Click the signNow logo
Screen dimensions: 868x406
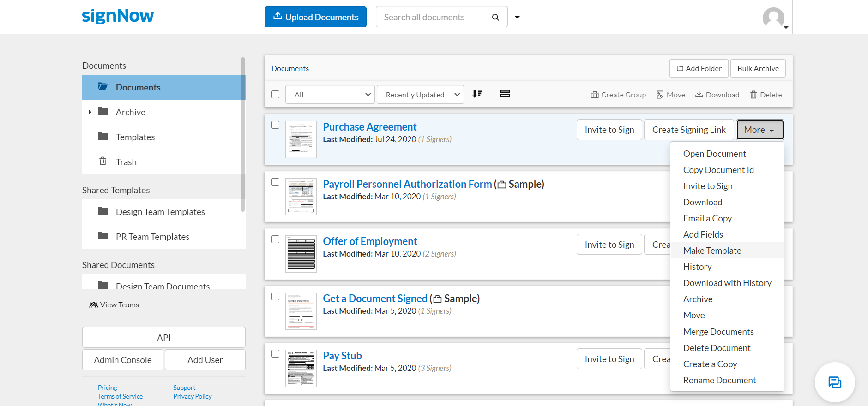click(x=118, y=16)
